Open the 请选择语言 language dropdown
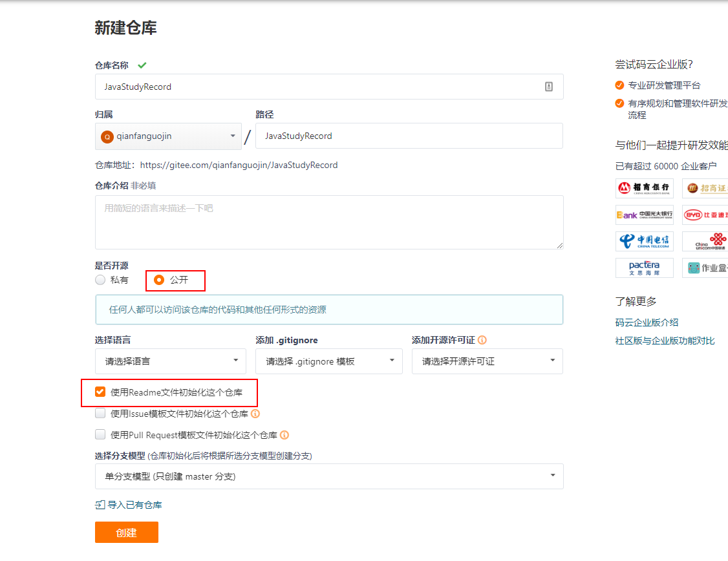Viewport: 728px width, 561px height. (x=170, y=361)
